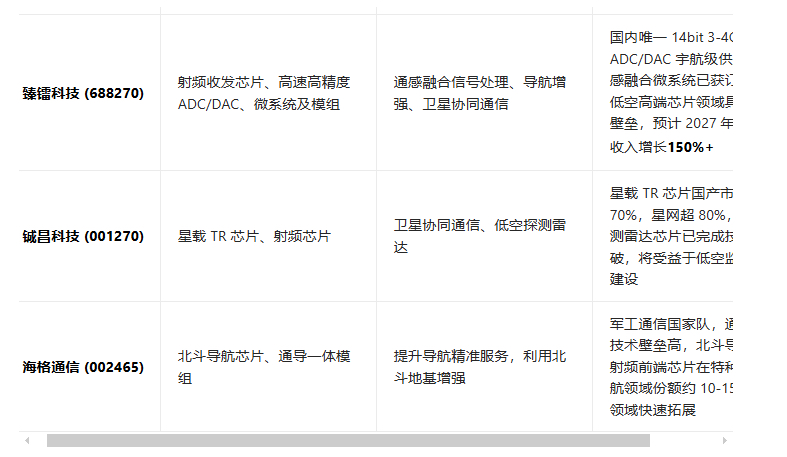787x457 pixels.
Task: Click bold text 150%+ in 臻镭科技 row
Action: point(691,147)
